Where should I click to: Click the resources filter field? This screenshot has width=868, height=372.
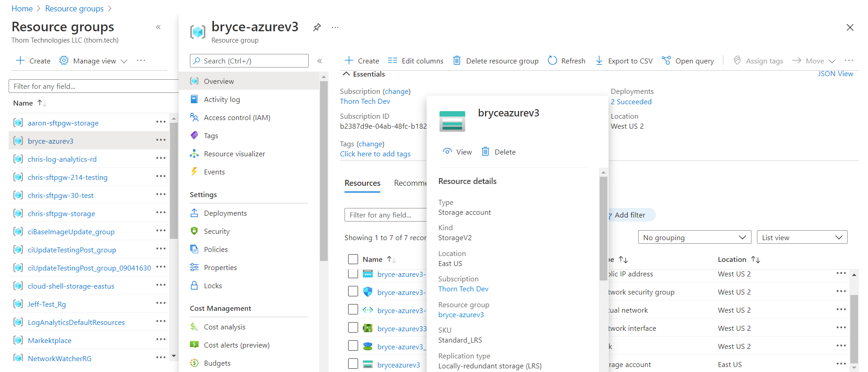385,215
